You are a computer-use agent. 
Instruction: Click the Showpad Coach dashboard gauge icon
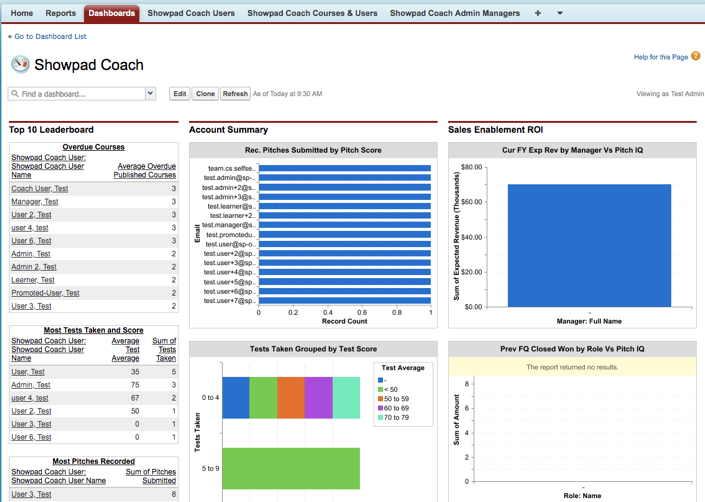click(20, 64)
